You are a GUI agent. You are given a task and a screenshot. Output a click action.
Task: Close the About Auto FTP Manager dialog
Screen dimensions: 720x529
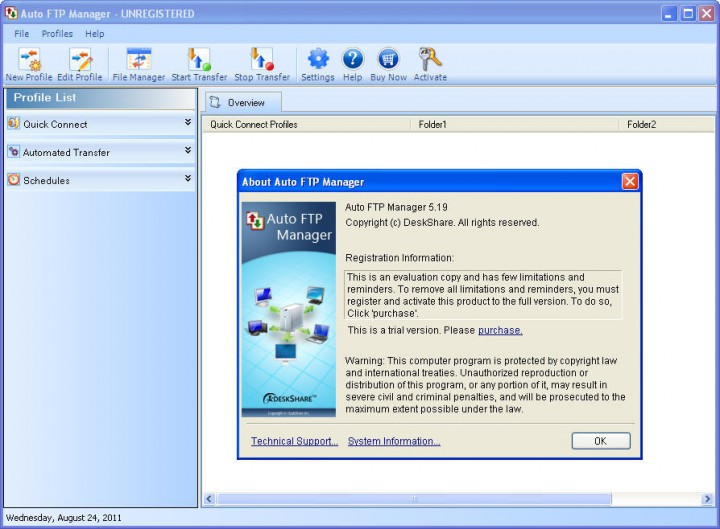click(x=630, y=181)
